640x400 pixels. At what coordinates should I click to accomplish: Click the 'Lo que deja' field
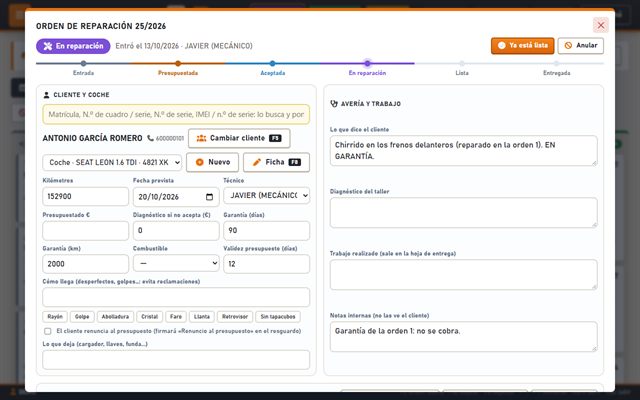click(176, 360)
